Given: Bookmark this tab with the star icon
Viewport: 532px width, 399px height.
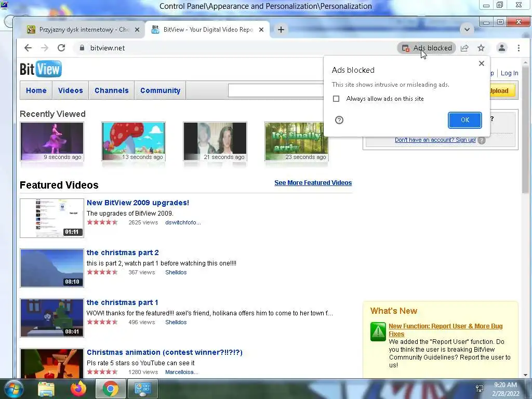Looking at the screenshot, I should coord(481,48).
